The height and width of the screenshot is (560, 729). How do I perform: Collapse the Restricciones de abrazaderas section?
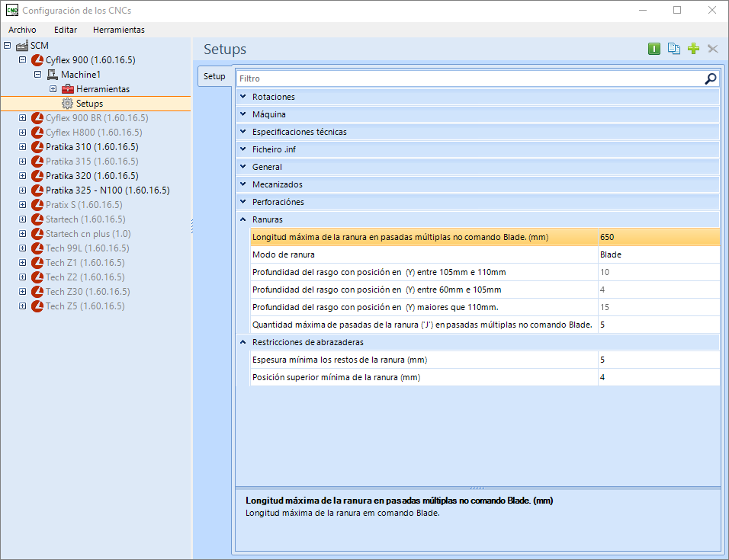pyautogui.click(x=242, y=342)
